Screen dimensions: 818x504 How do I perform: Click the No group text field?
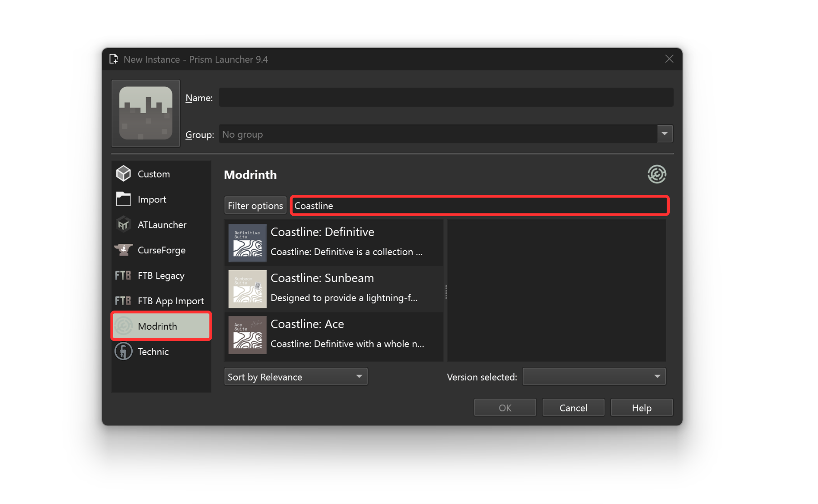[438, 134]
